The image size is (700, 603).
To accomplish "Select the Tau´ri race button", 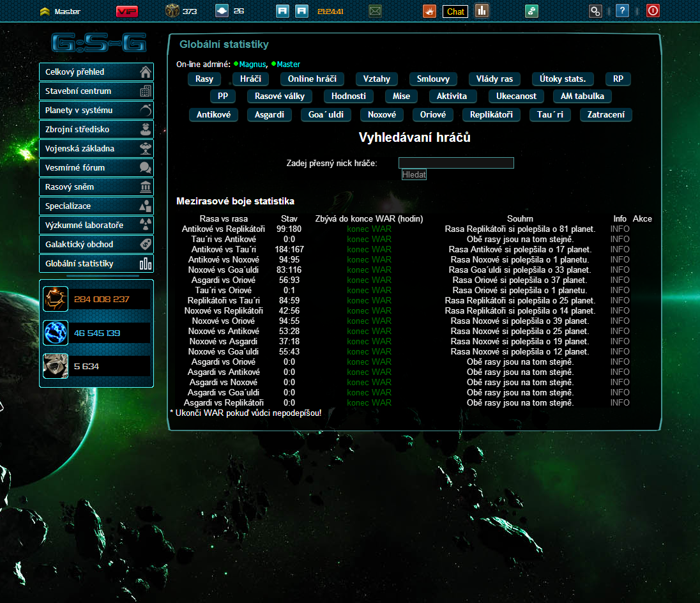I will [550, 115].
